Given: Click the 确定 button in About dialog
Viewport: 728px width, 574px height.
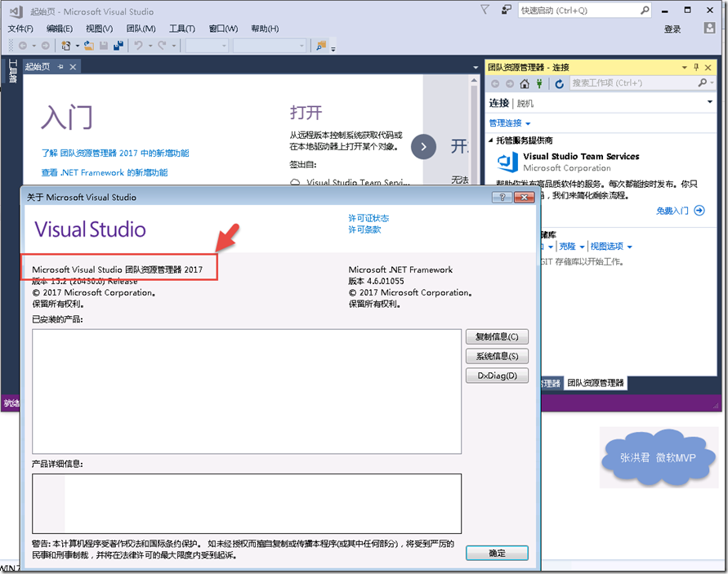Looking at the screenshot, I should pos(497,553).
